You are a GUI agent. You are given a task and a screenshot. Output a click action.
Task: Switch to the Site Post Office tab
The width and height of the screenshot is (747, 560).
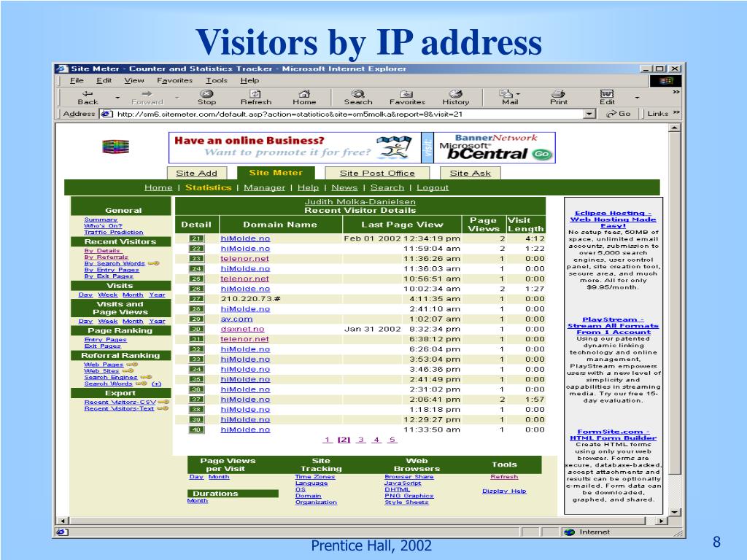pyautogui.click(x=377, y=174)
